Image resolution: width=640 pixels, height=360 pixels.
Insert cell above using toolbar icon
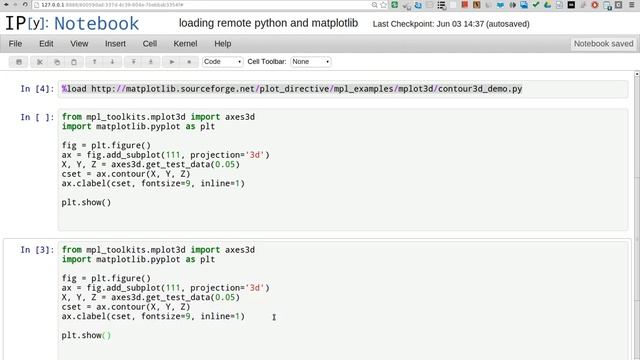pos(133,62)
